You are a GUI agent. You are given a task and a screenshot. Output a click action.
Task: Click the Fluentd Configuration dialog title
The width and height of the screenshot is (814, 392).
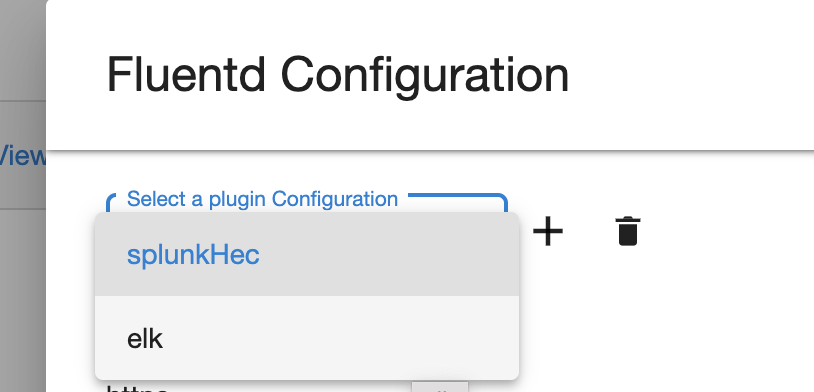pyautogui.click(x=338, y=76)
